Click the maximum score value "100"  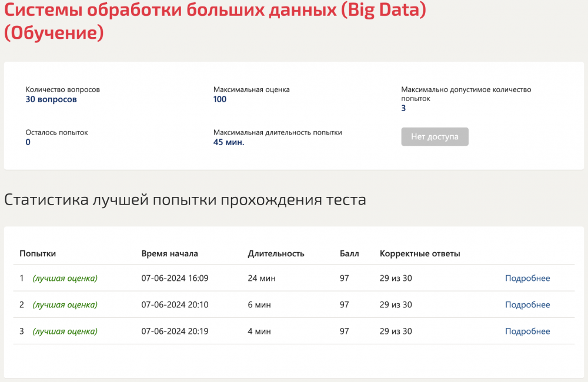[x=220, y=99]
